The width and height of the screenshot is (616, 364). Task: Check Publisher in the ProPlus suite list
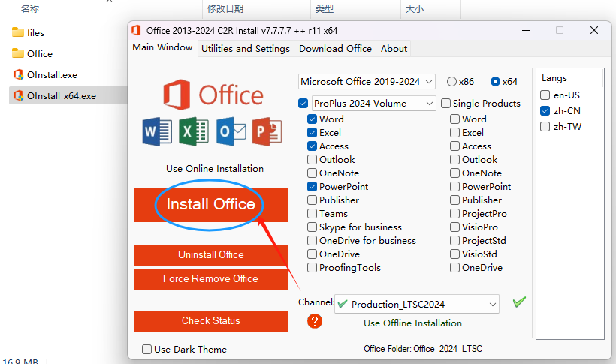[312, 200]
